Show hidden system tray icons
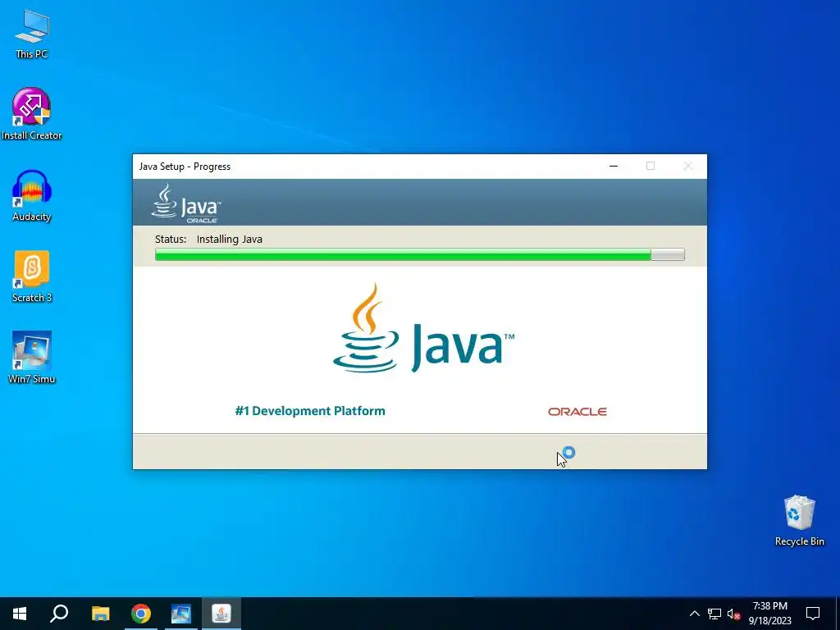840x630 pixels. pos(694,614)
